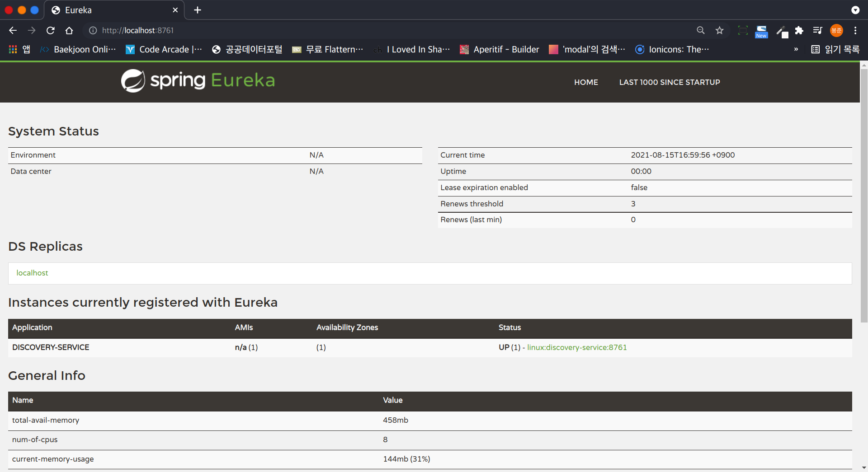The image size is (868, 472).
Task: Open Ionicons bookmark
Action: [672, 49]
